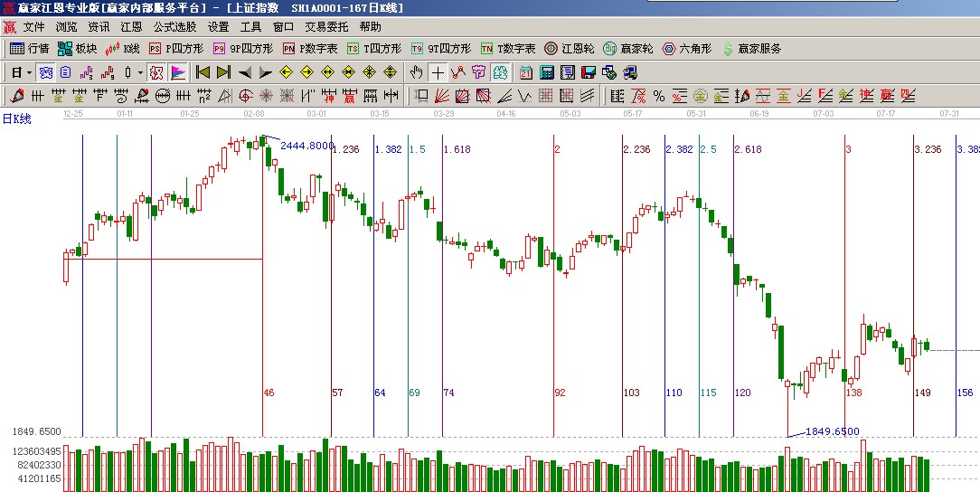The image size is (980, 492).
Task: Toggle the crosshair cursor mode
Action: (438, 72)
